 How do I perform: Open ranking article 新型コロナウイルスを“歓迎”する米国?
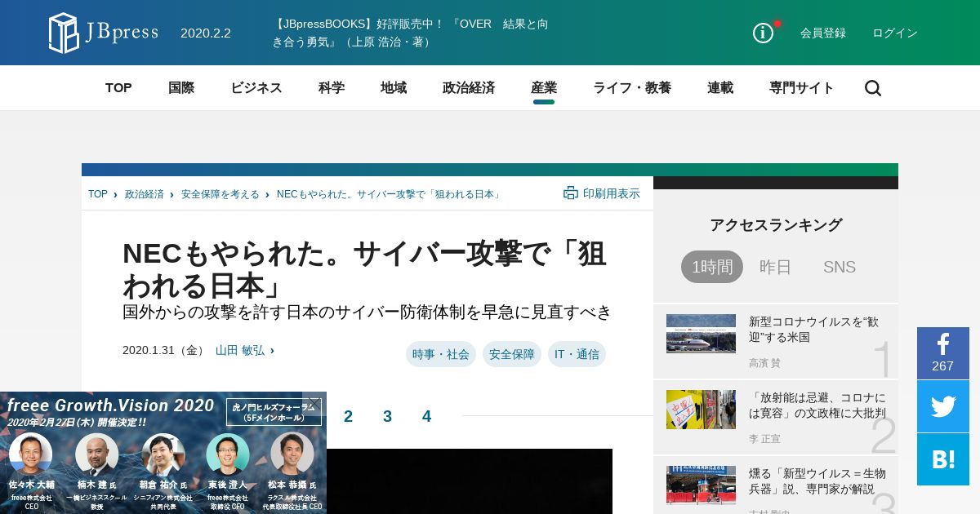pyautogui.click(x=814, y=329)
